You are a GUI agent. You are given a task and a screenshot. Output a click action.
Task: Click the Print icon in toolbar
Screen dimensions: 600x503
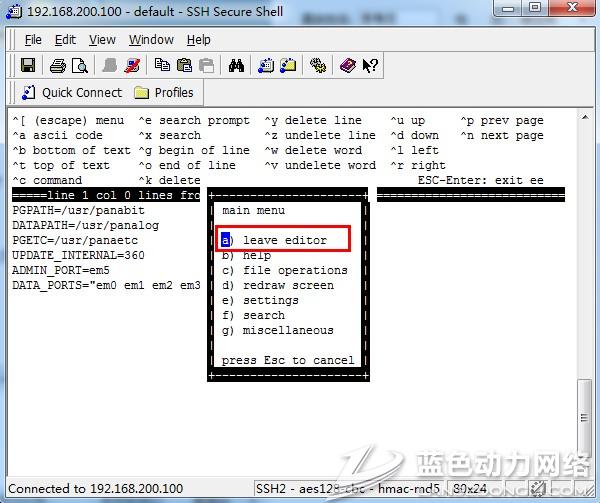(x=58, y=66)
